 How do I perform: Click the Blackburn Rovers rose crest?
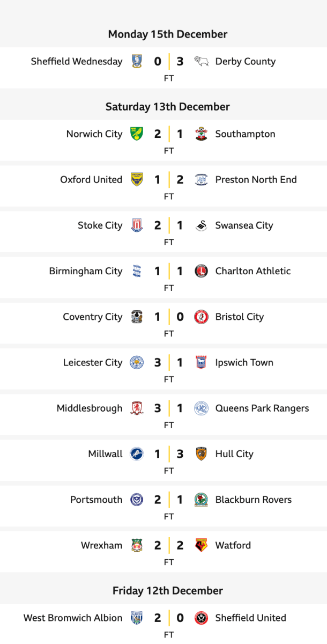pos(201,500)
